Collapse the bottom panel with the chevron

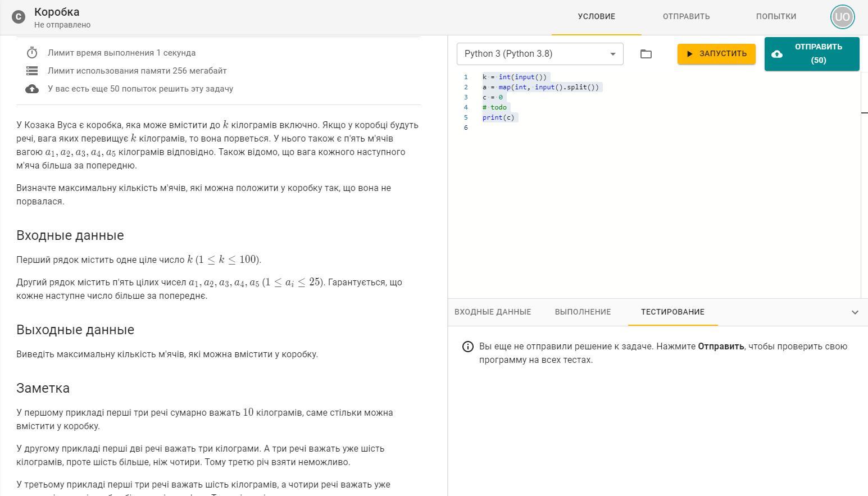point(855,312)
